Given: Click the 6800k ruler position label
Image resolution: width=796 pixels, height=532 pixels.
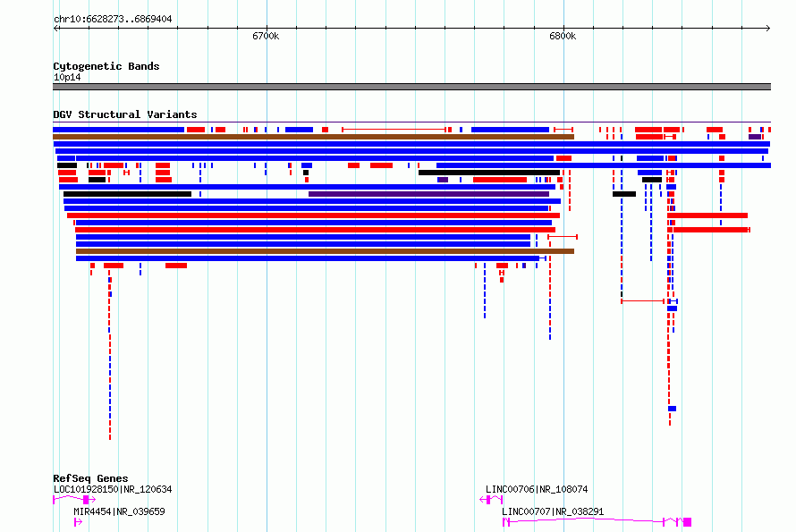Looking at the screenshot, I should point(563,36).
